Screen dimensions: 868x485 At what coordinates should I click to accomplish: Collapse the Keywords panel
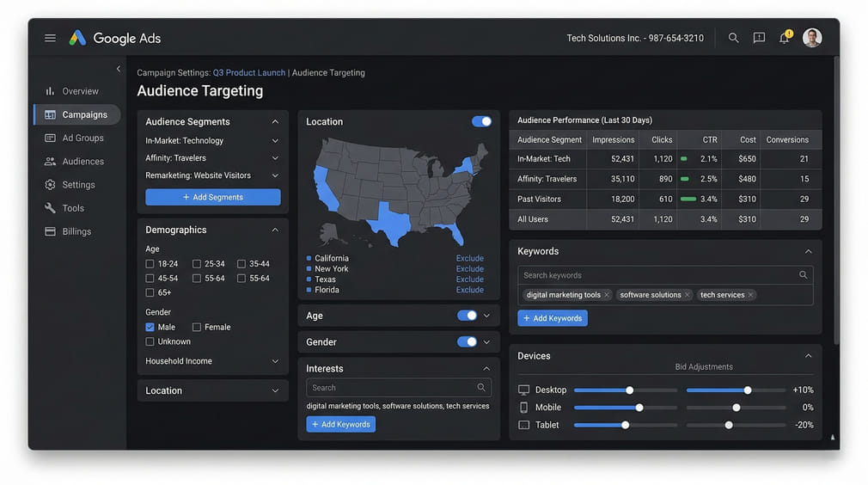[808, 252]
